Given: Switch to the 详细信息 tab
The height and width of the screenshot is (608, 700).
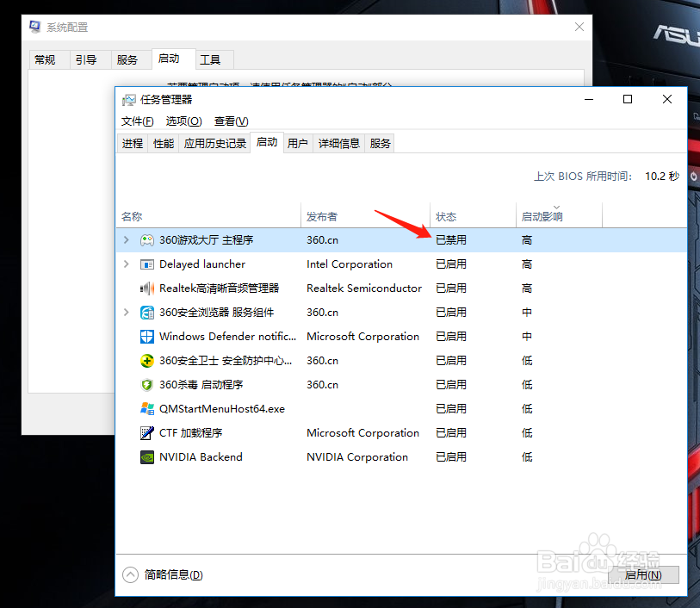Looking at the screenshot, I should pos(339,143).
